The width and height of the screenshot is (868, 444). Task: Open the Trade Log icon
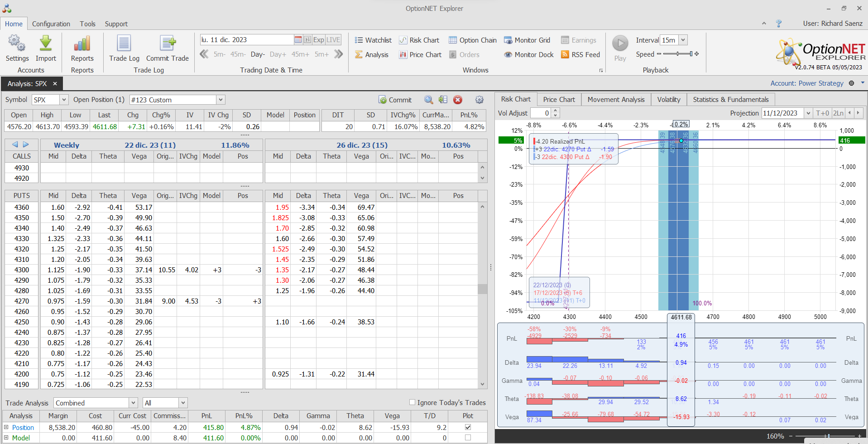(x=124, y=44)
